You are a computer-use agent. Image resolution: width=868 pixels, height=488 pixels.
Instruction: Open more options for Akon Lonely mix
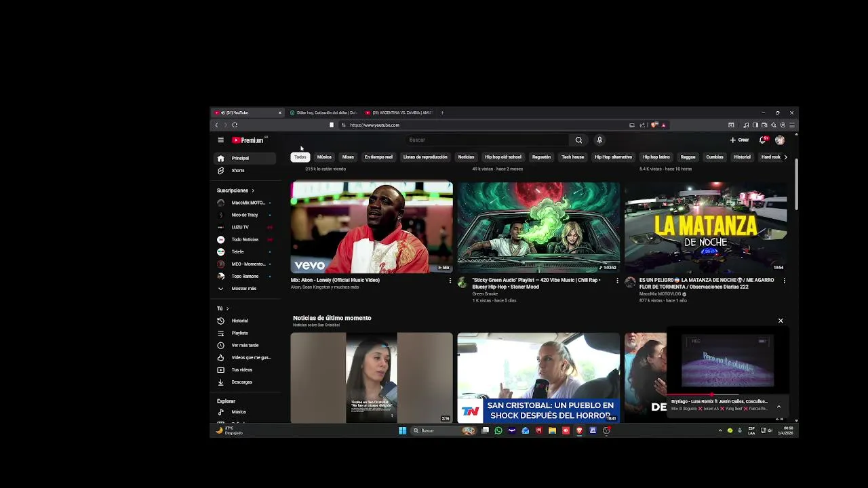(450, 281)
